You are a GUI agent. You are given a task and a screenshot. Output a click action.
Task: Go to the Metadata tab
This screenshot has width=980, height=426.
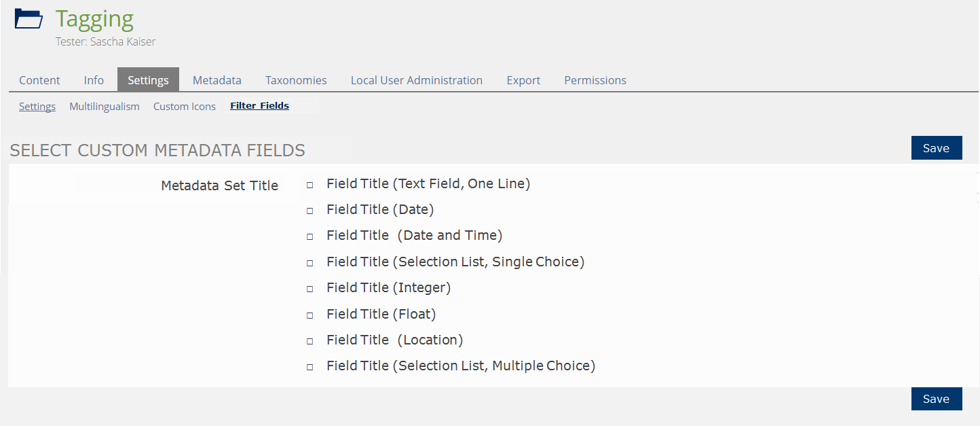(x=217, y=80)
